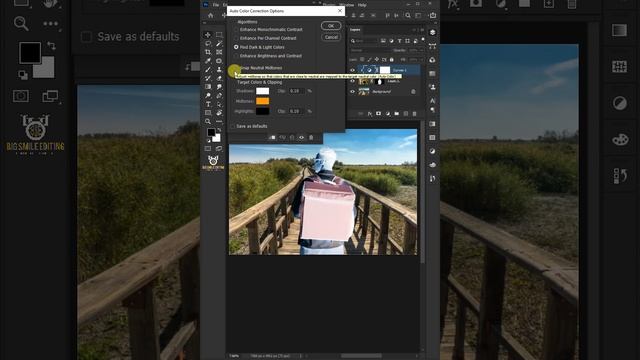
Task: Reset adjustment defaults in Properties panel
Action: (x=292, y=138)
